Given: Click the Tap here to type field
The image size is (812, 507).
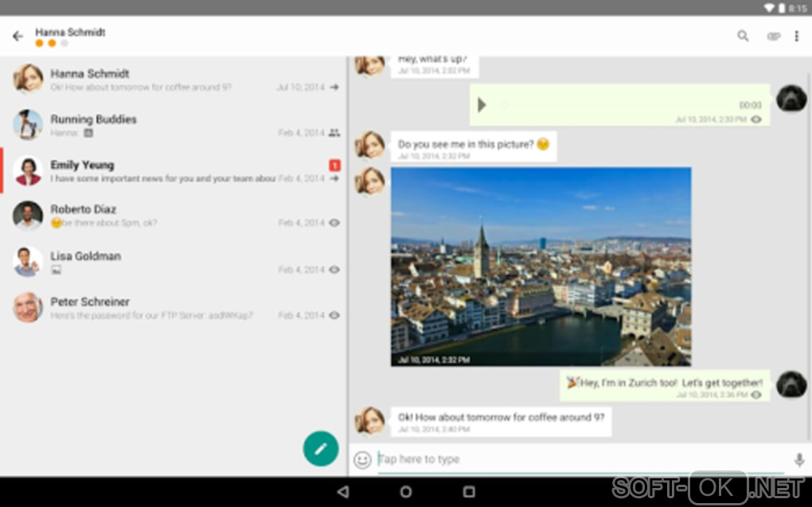Looking at the screenshot, I should click(580, 459).
